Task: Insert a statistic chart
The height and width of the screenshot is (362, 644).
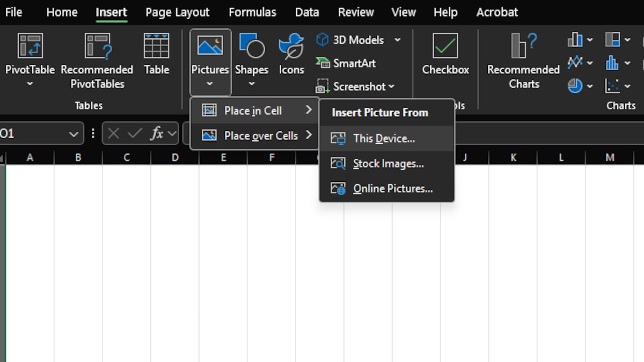Action: click(613, 63)
